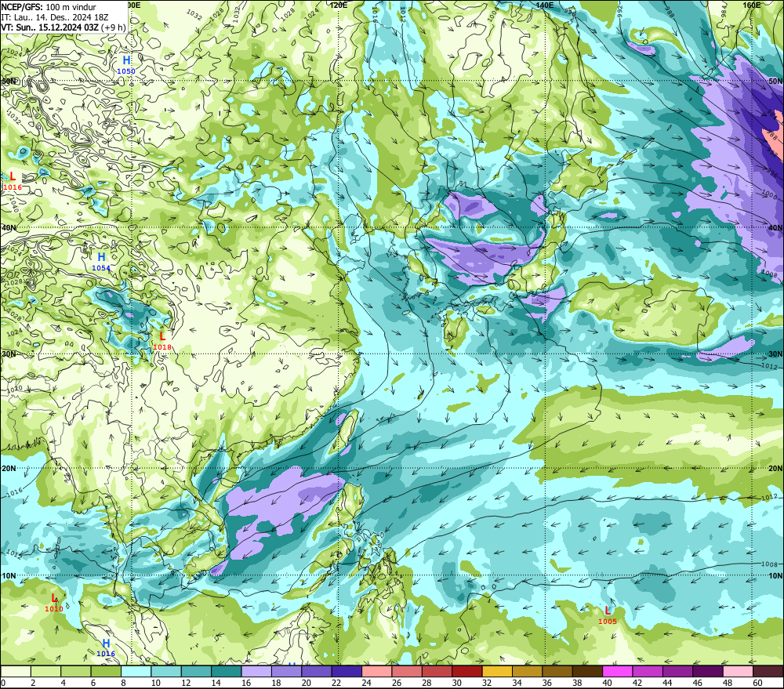784x689 pixels.
Task: Select the 'IT: Lau.. 14. Des.. 2024 18Z' line
Action: 55,17
